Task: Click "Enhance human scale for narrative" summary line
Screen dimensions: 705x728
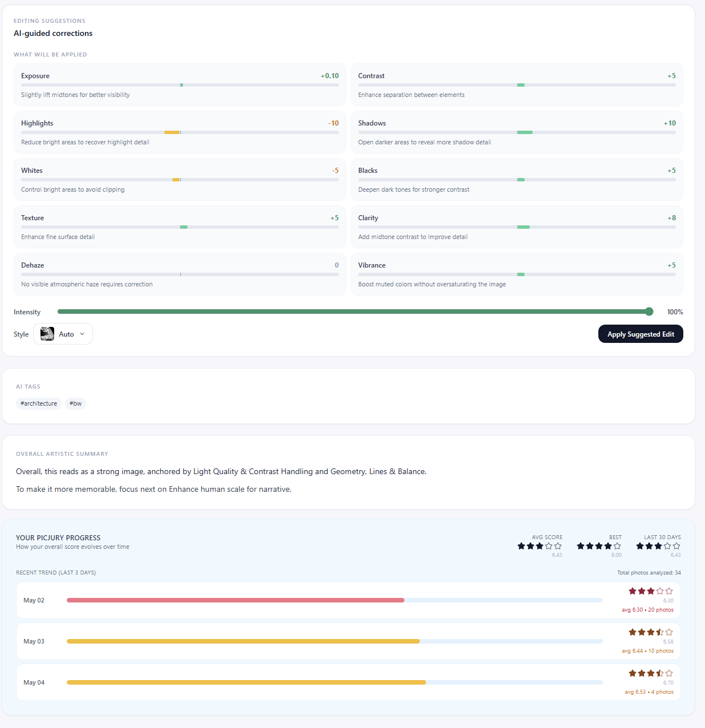Action: (230, 489)
